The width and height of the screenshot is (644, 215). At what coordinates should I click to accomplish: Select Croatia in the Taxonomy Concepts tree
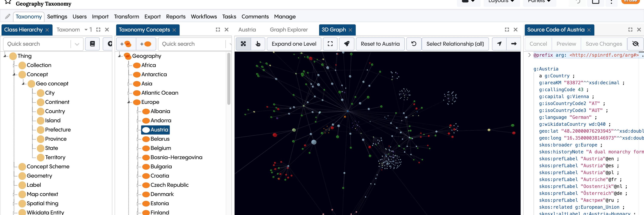[x=159, y=176]
